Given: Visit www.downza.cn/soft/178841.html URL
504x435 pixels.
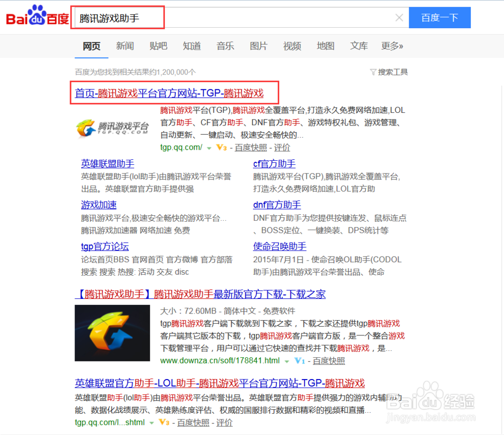Looking at the screenshot, I should pos(220,361).
